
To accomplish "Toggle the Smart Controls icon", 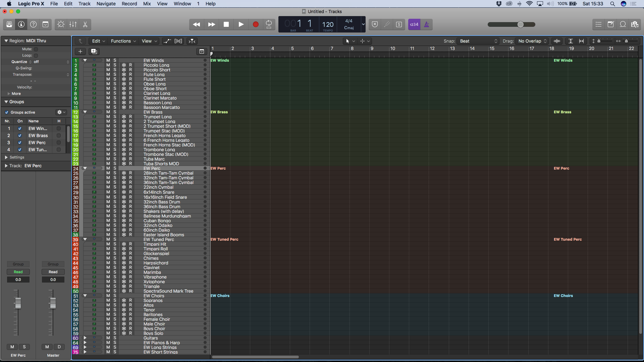I will click(x=61, y=24).
